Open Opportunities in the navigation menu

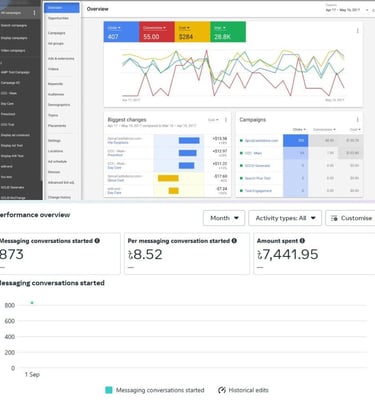[58, 18]
